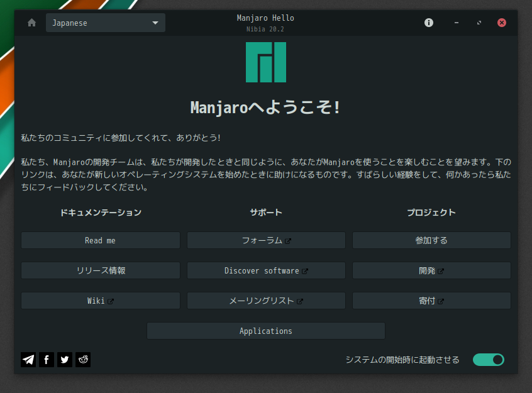The image size is (532, 393).
Task: Click the 参加する get involved button
Action: (431, 240)
